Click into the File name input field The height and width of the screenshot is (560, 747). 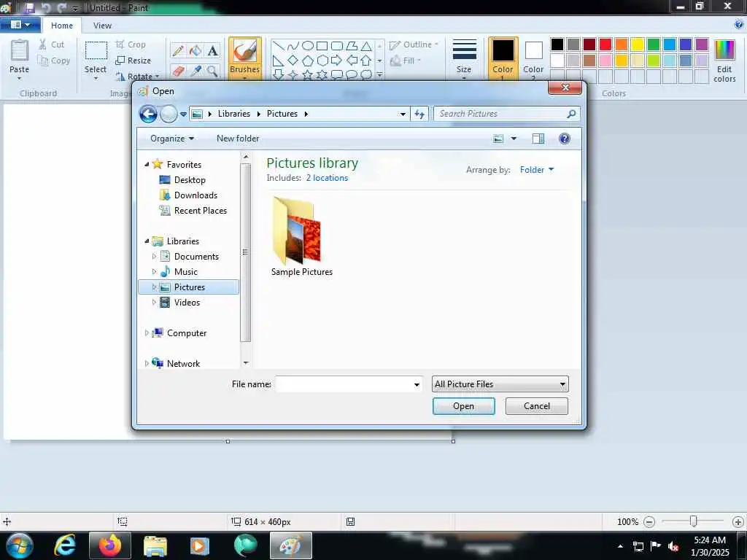click(x=344, y=384)
